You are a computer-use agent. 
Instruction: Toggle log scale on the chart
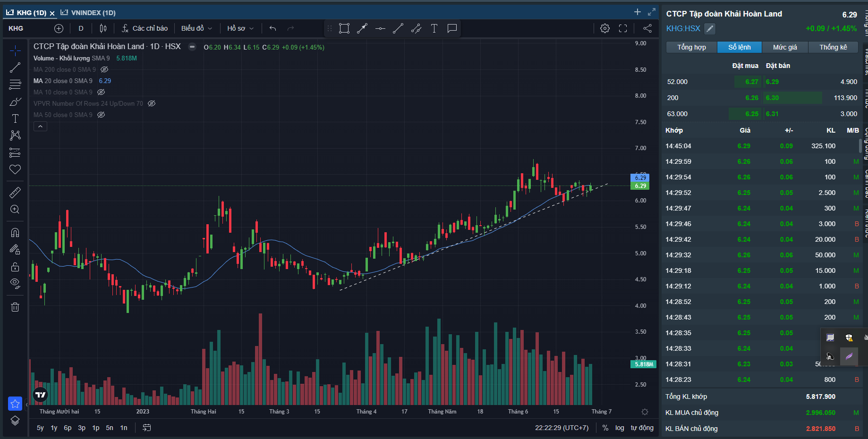click(620, 428)
